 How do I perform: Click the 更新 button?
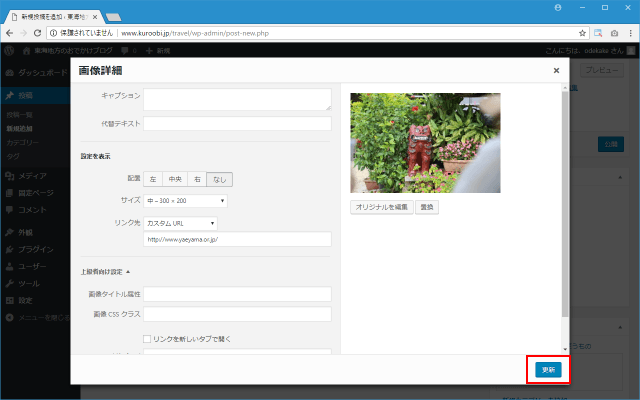click(x=548, y=370)
